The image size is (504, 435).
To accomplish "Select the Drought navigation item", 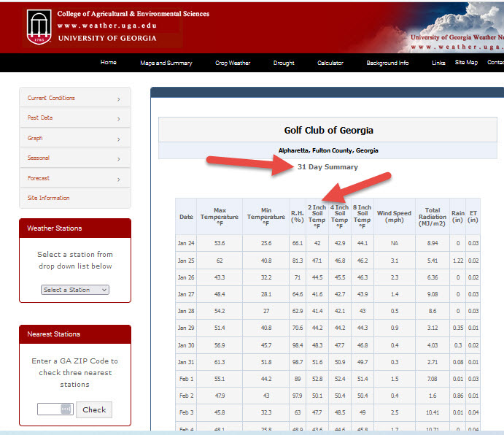I will 284,63.
